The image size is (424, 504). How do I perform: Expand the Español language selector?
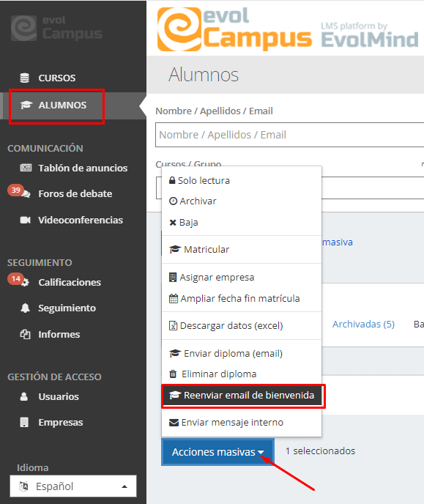pos(73,486)
